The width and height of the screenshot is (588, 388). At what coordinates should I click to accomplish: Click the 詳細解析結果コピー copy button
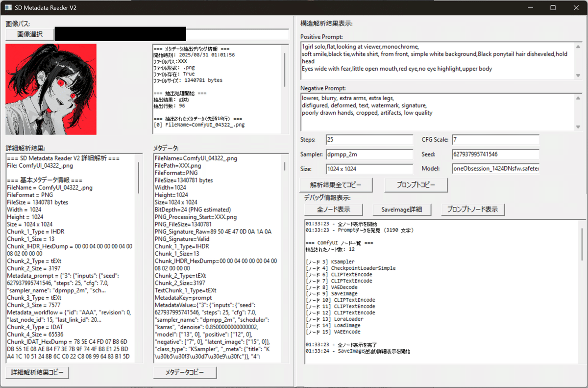[x=37, y=372]
